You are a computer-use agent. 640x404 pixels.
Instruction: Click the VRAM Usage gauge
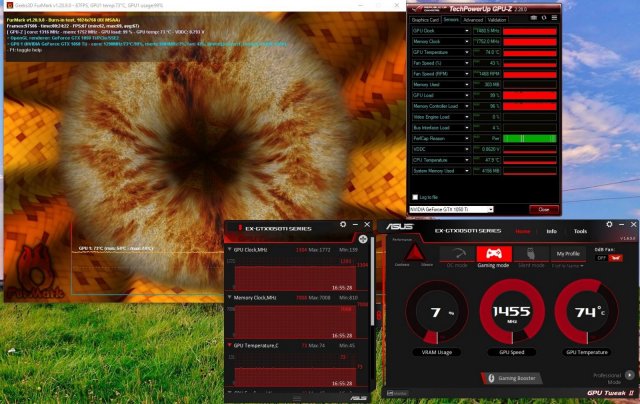(437, 312)
